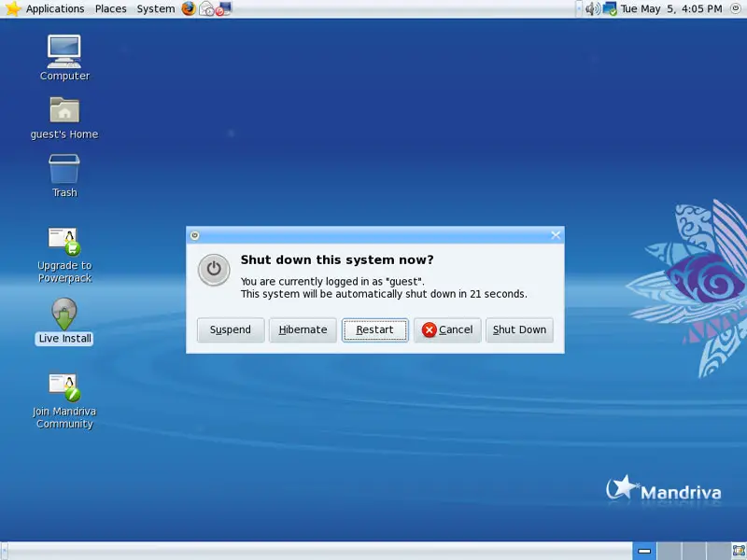Open the dialog's window menu icon
Screen dimensions: 747x560
194,235
